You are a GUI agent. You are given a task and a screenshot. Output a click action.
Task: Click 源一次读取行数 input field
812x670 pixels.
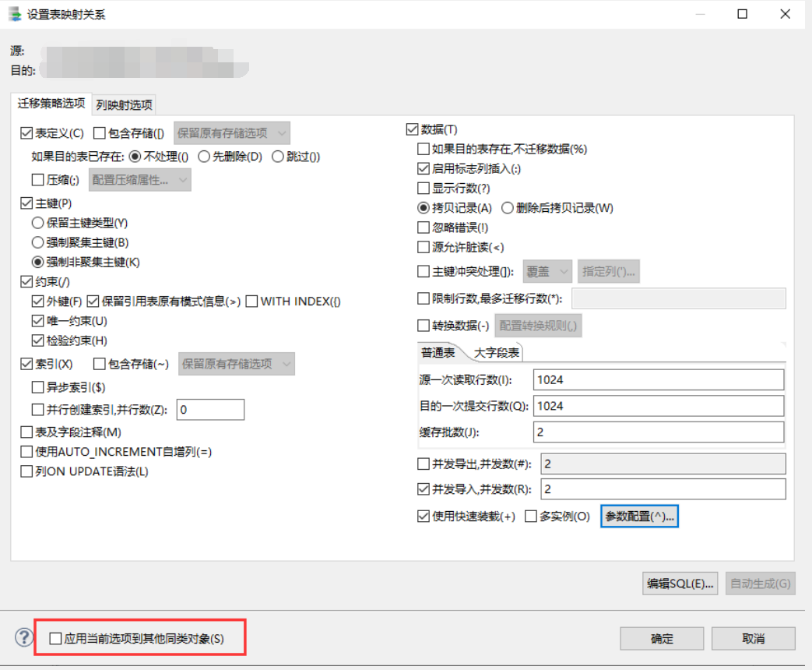coord(658,380)
